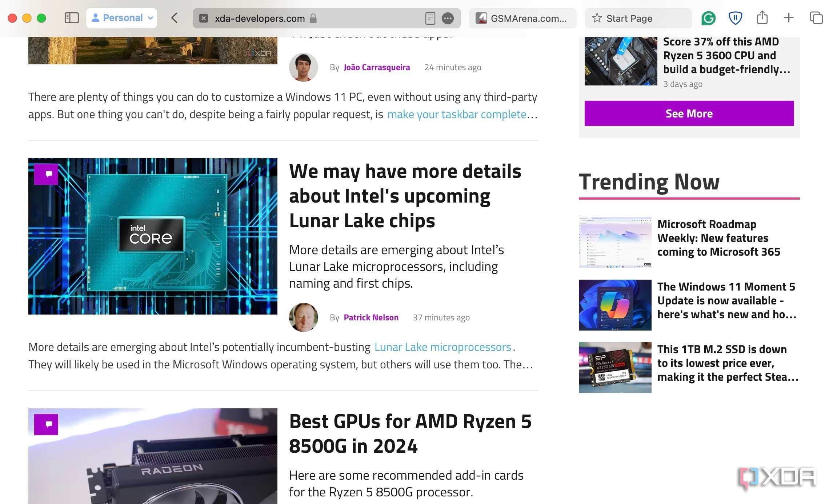Switch to the GSMArena.com tab

522,18
